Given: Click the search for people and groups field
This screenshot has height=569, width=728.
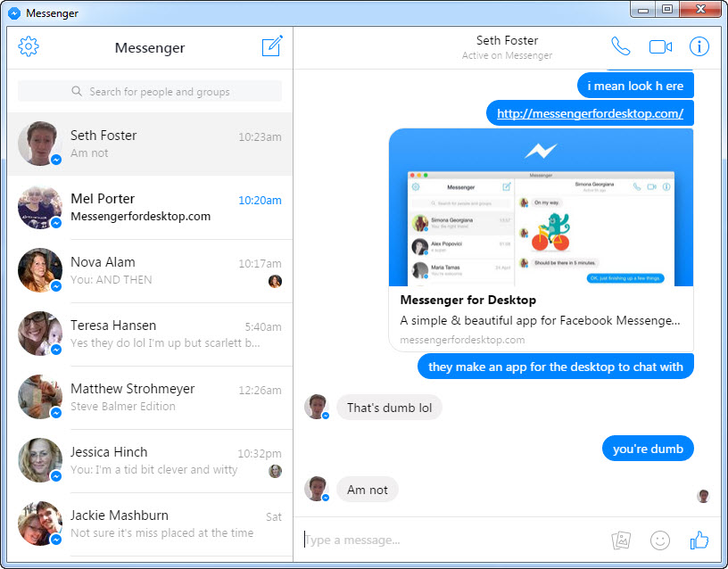Looking at the screenshot, I should click(x=150, y=92).
